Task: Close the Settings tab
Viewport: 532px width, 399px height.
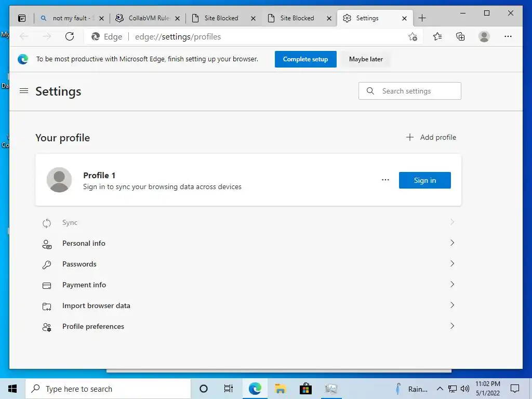Action: pos(404,19)
